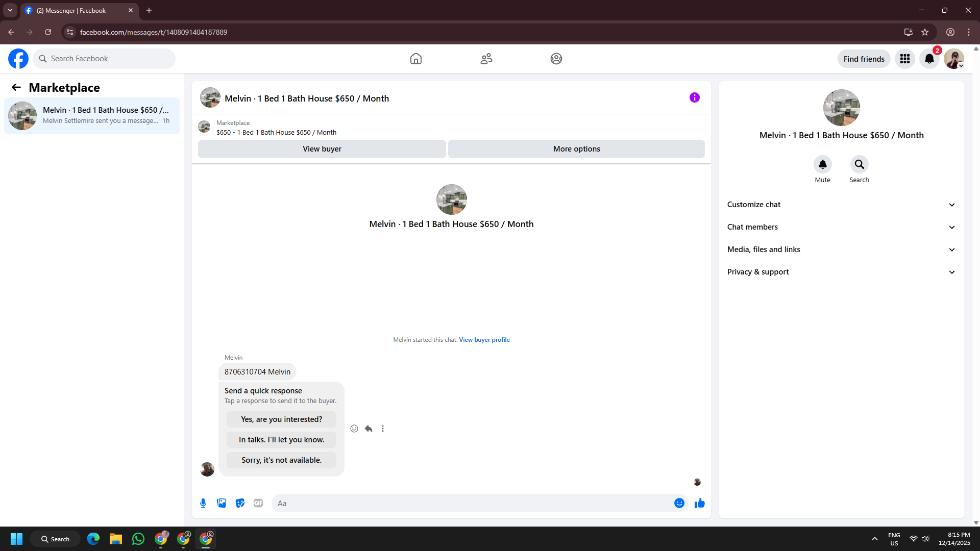Open WhatsApp from the taskbar

click(x=138, y=539)
